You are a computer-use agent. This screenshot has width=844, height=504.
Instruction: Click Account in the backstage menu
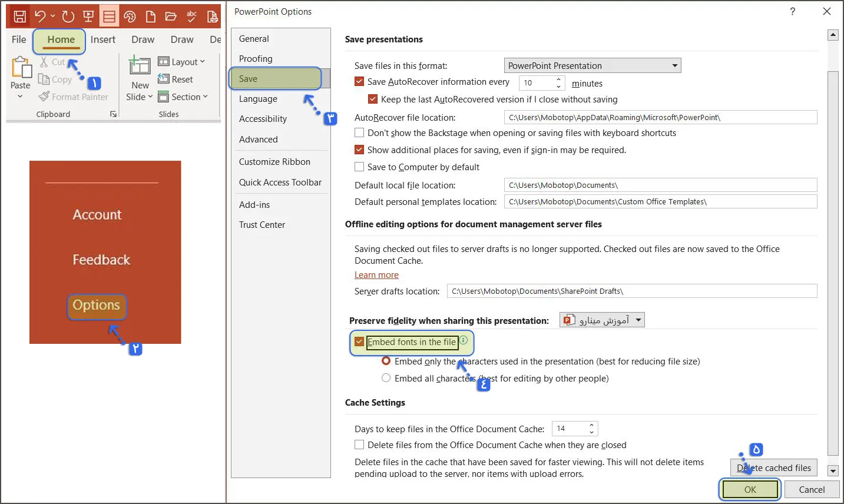pyautogui.click(x=97, y=214)
